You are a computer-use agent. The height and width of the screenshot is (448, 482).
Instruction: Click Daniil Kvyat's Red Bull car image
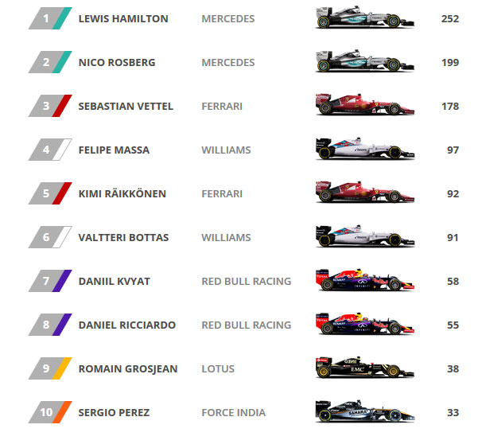click(365, 280)
